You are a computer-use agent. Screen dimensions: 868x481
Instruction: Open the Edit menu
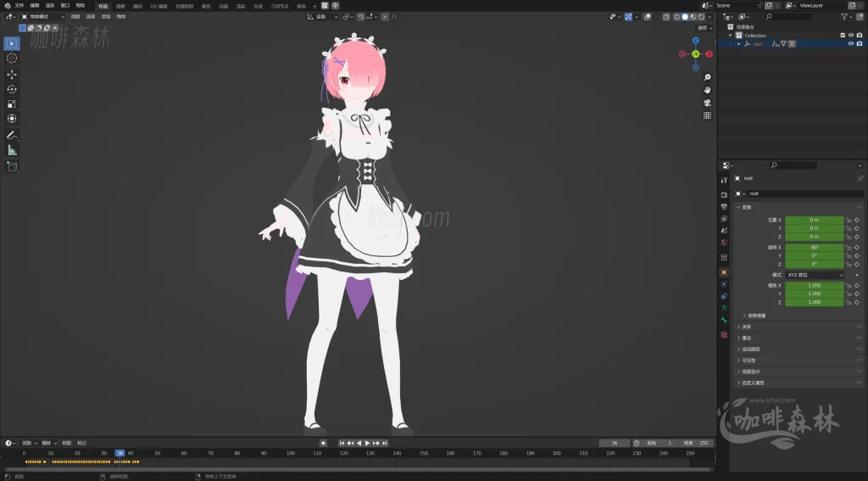click(35, 6)
